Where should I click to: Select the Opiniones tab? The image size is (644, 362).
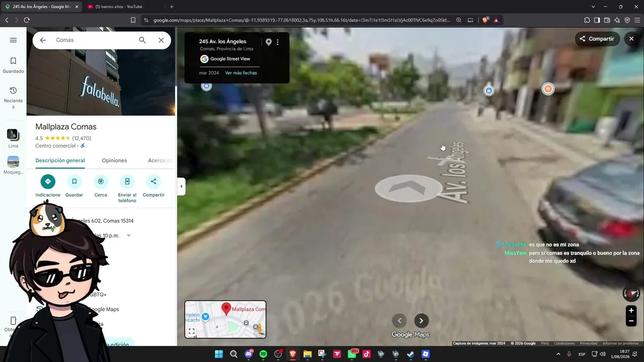coord(114,160)
